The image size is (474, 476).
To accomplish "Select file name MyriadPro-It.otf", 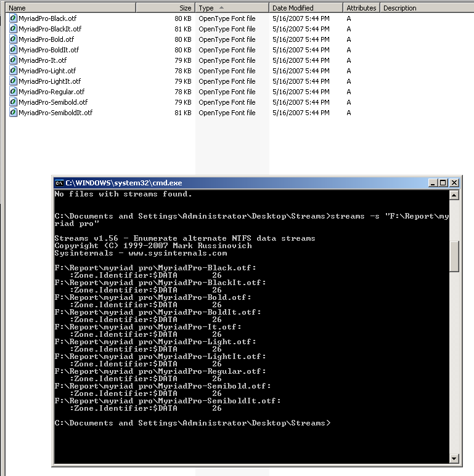I will pos(43,60).
